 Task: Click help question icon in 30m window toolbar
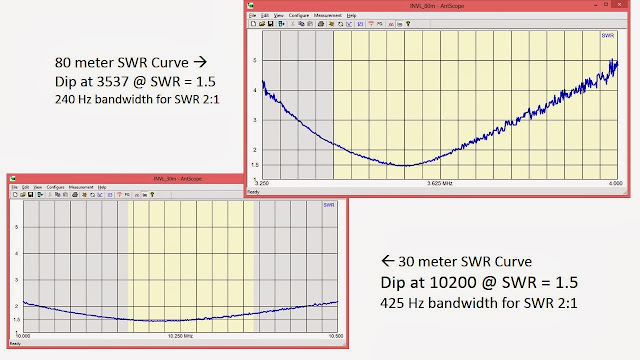152,195
